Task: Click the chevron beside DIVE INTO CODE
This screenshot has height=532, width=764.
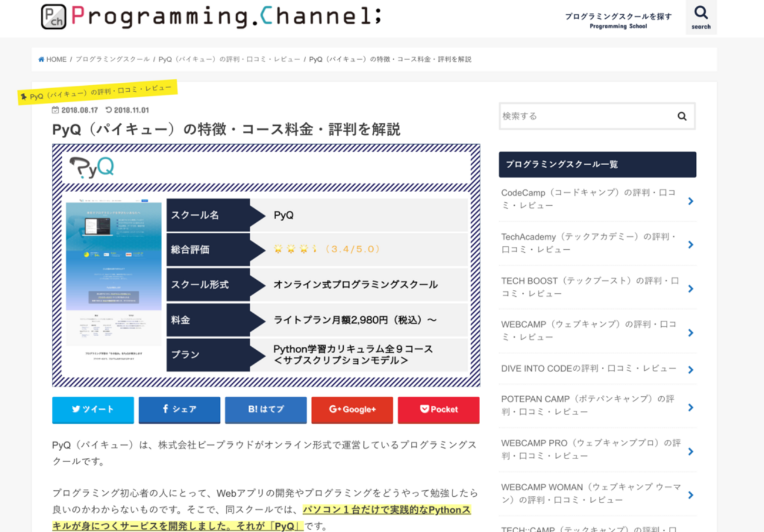Action: 691,370
